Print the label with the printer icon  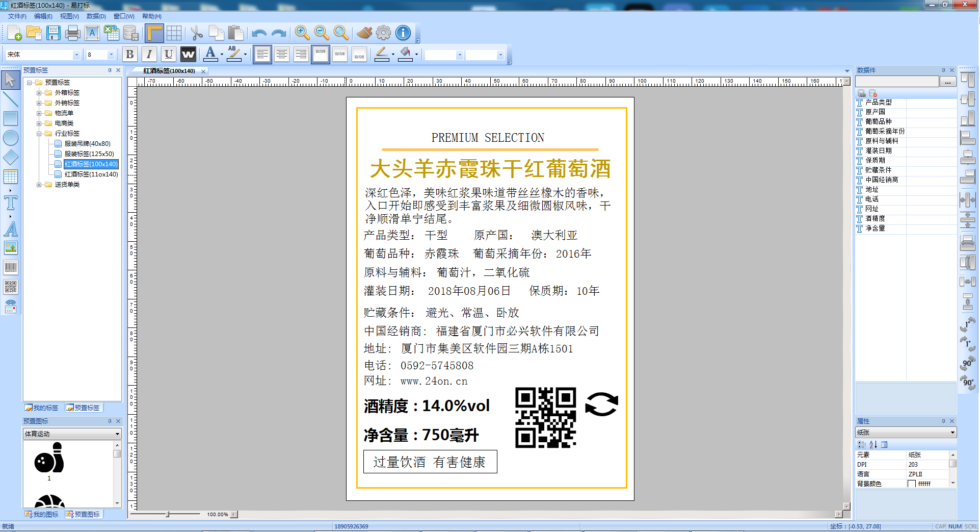coord(72,33)
